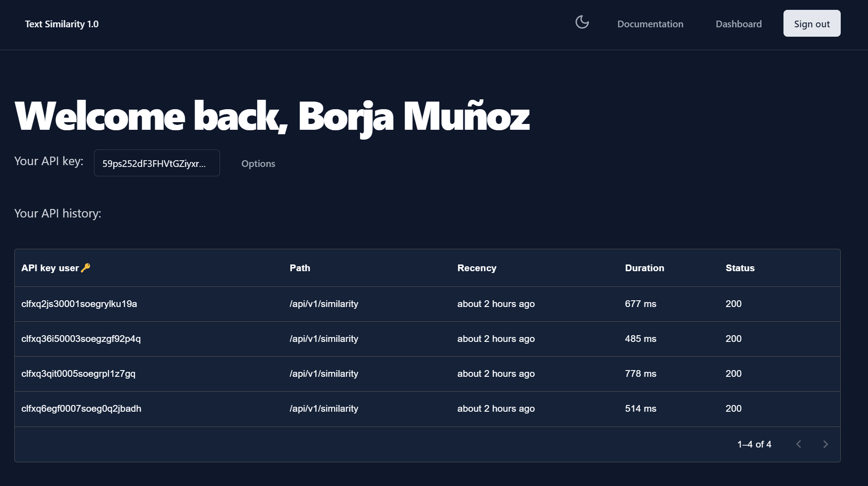Image resolution: width=868 pixels, height=486 pixels.
Task: Open the Documentation page
Action: click(650, 24)
